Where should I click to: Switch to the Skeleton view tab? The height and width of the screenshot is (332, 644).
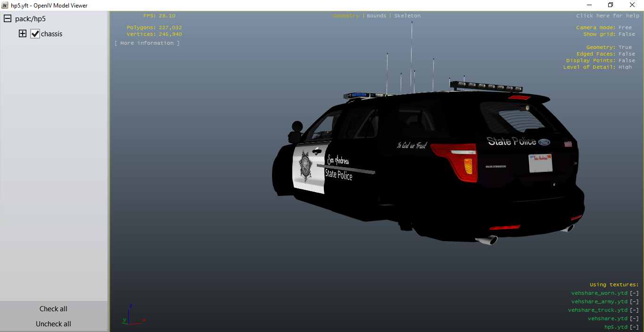[x=407, y=16]
